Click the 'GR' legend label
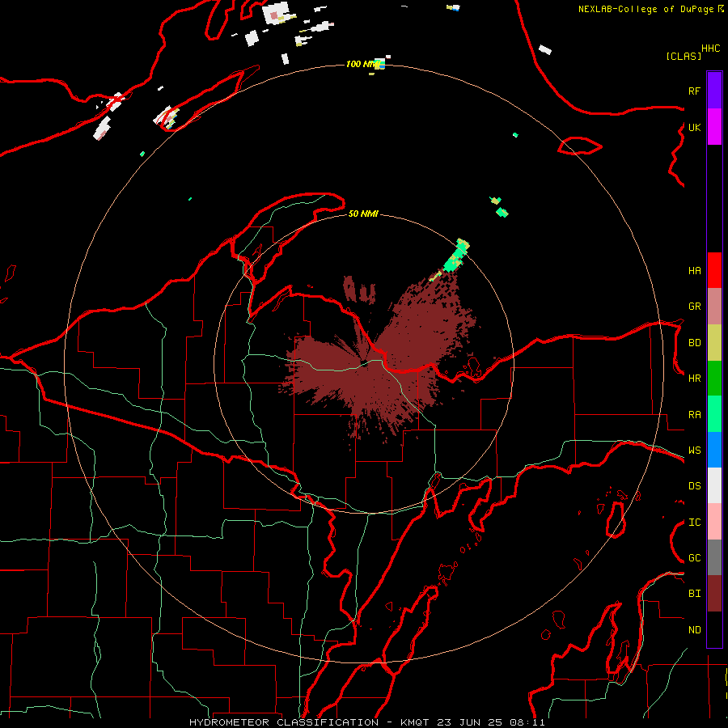Image resolution: width=728 pixels, height=728 pixels. tap(695, 307)
